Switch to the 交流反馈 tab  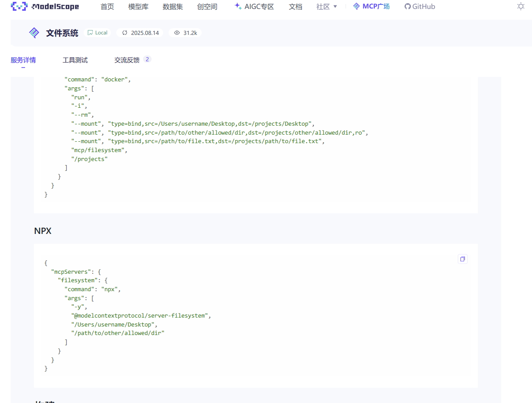[127, 60]
